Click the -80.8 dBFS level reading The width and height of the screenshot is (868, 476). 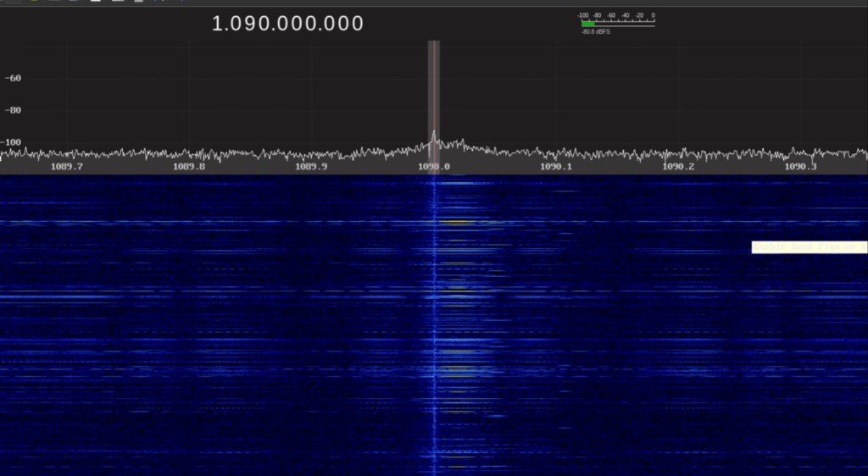(x=596, y=32)
